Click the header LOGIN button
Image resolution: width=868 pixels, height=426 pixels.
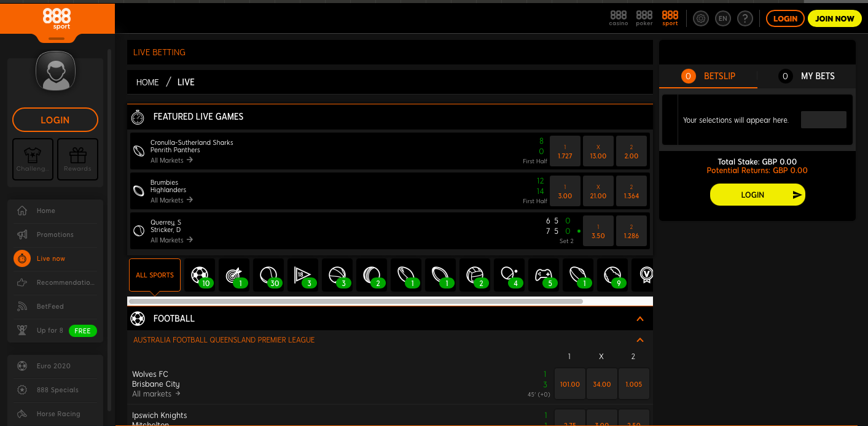tap(785, 18)
